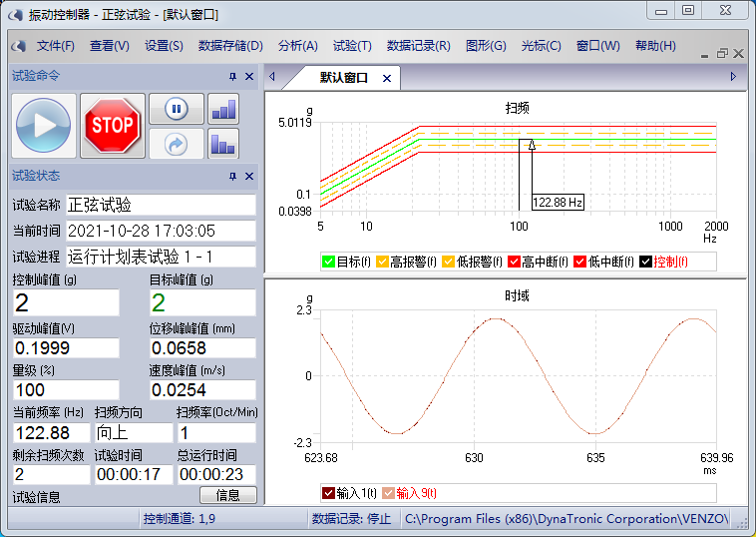Click the 控制通道: 1,9 status entry
The width and height of the screenshot is (756, 537).
(x=180, y=519)
